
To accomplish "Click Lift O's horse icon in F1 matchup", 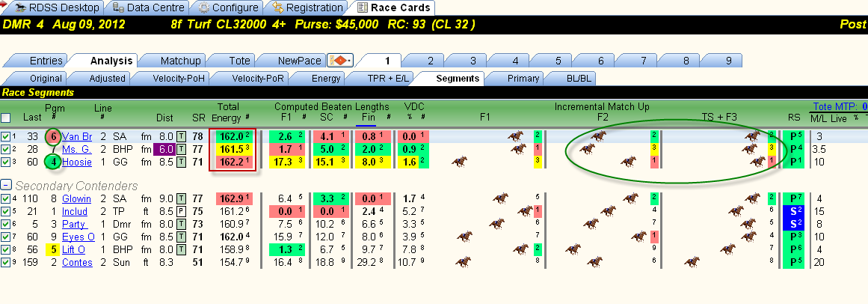I will (x=520, y=249).
